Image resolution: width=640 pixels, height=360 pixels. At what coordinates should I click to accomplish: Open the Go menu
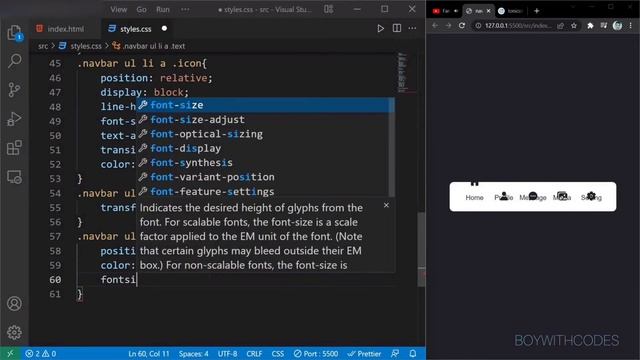pos(141,9)
